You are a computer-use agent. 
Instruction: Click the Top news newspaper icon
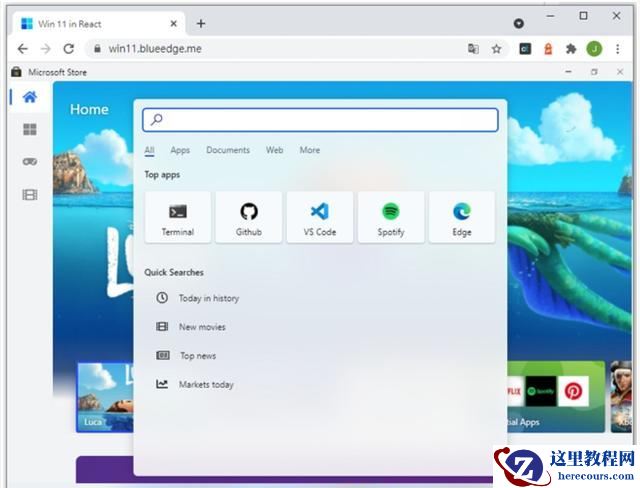click(x=162, y=355)
